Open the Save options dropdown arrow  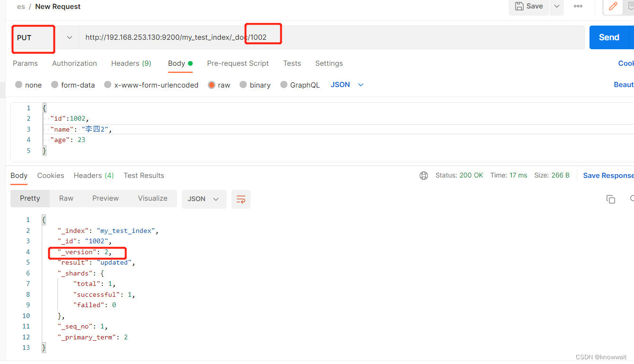(557, 7)
